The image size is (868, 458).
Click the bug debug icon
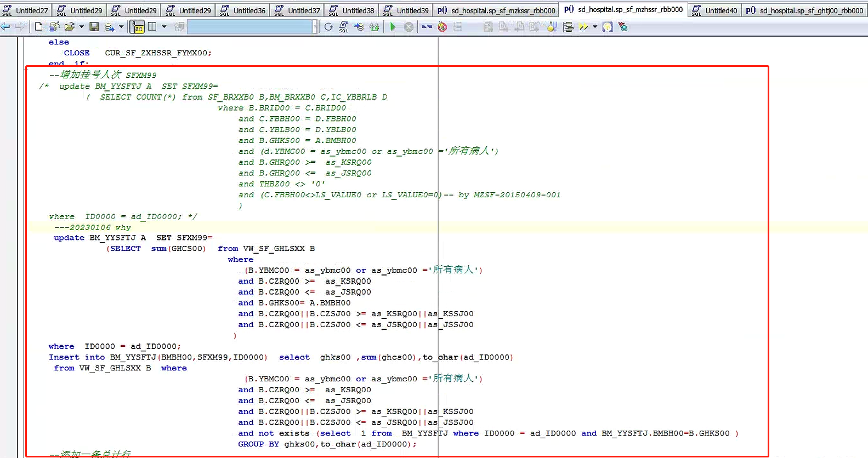point(442,27)
